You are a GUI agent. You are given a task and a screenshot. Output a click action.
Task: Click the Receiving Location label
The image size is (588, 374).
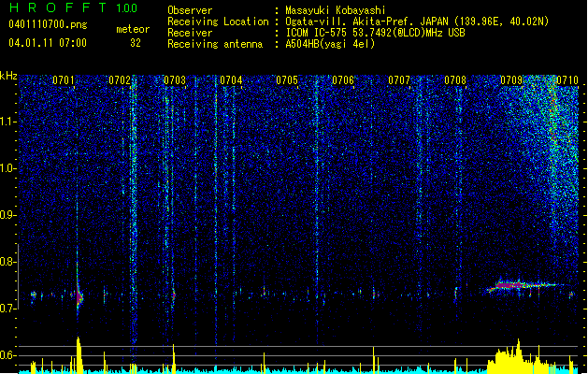pyautogui.click(x=218, y=22)
